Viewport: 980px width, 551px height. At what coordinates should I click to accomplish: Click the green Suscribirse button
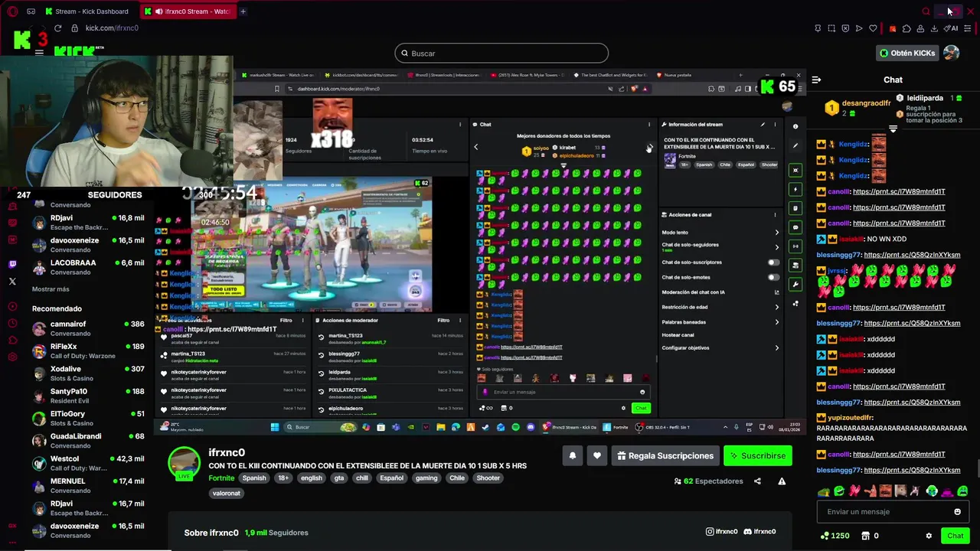758,456
